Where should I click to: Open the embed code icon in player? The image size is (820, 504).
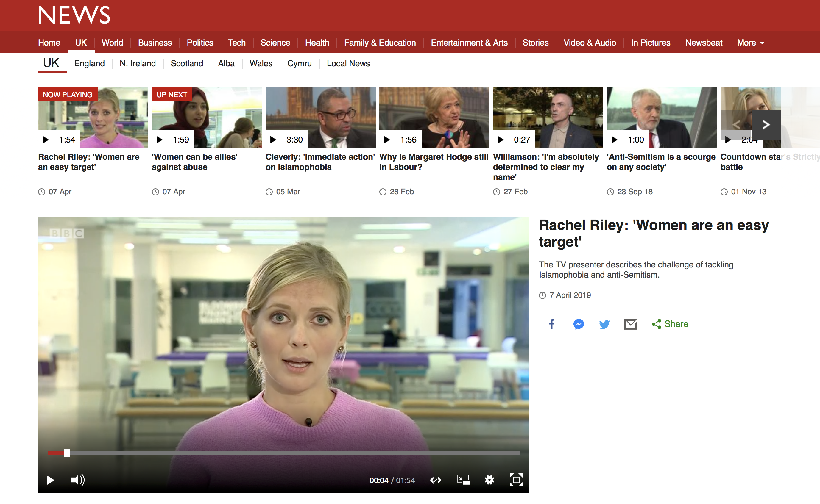tap(435, 480)
